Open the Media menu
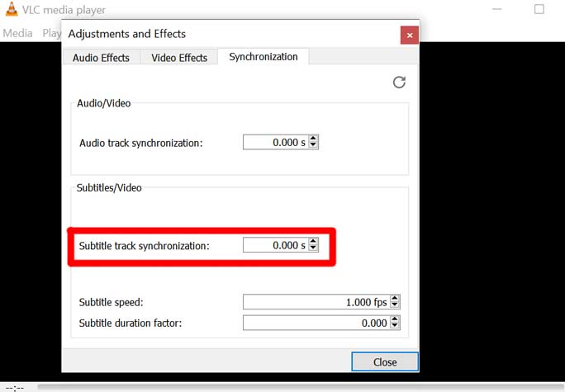This screenshot has width=565, height=392. 17,33
